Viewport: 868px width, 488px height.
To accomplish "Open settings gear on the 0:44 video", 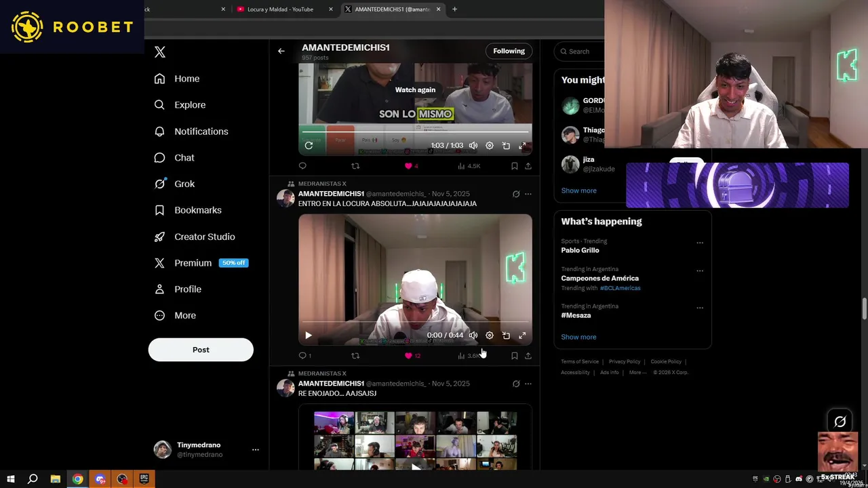I will tap(490, 335).
